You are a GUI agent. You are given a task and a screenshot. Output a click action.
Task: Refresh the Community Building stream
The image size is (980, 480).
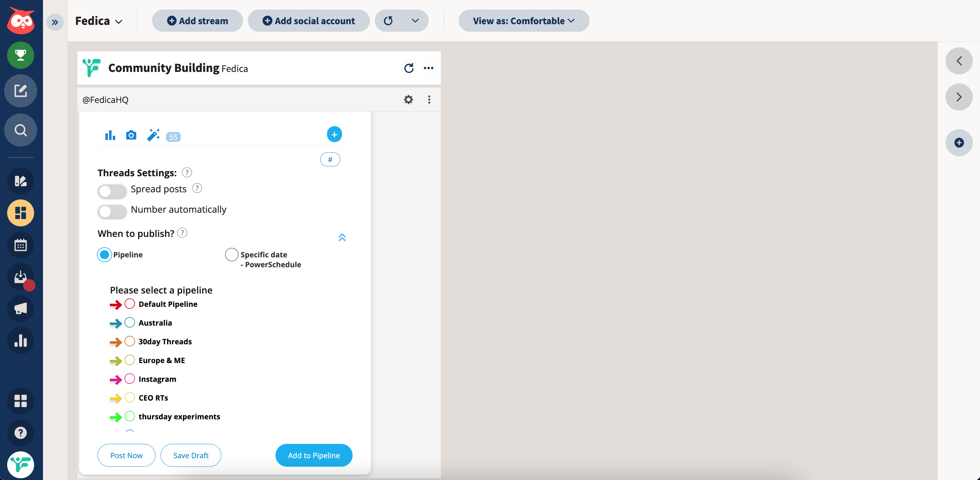coord(409,68)
